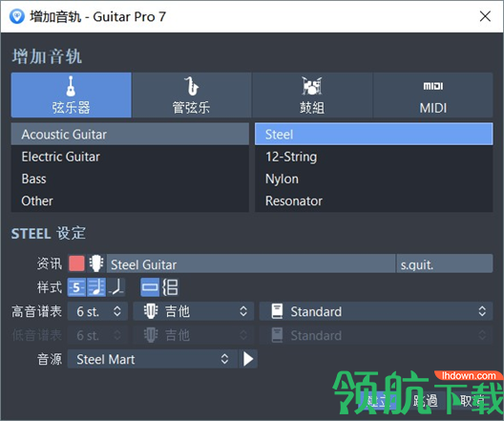Open the 吉他 instrument type dropdown for 高音谱表
The width and height of the screenshot is (504, 421).
point(194,311)
